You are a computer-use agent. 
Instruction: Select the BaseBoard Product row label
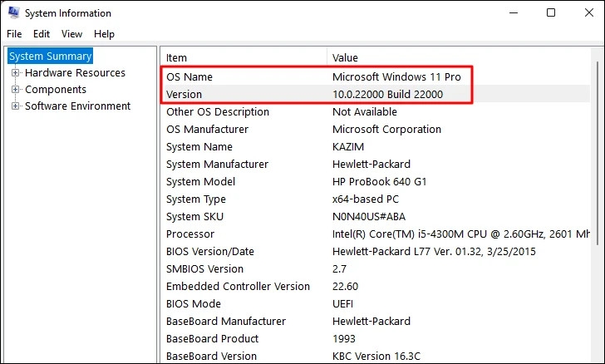(212, 338)
